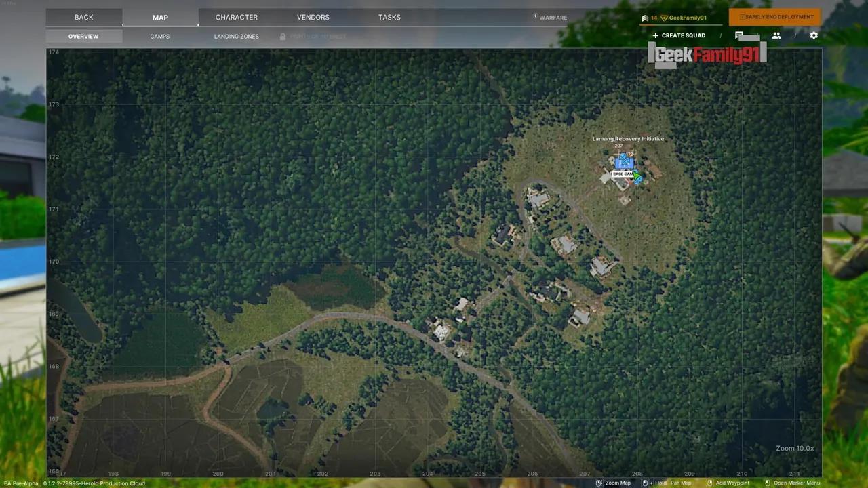Viewport: 868px width, 488px height.
Task: Open the CAMPS sub-tab
Action: tap(160, 37)
